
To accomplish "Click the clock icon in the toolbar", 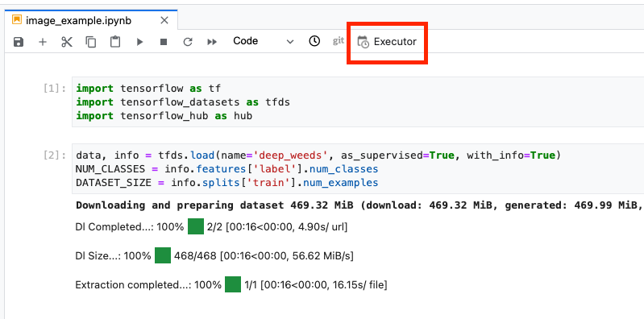I will tap(314, 40).
